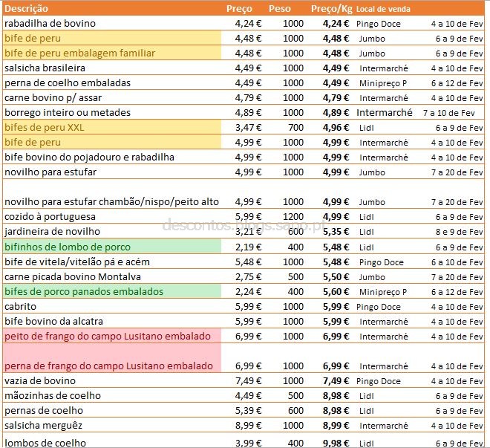Click 'Intermarché' in the borrego inteiro row

tap(385, 112)
